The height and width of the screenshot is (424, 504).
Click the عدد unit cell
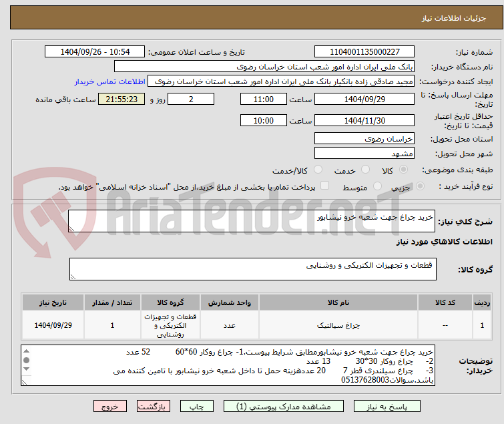pyautogui.click(x=230, y=325)
